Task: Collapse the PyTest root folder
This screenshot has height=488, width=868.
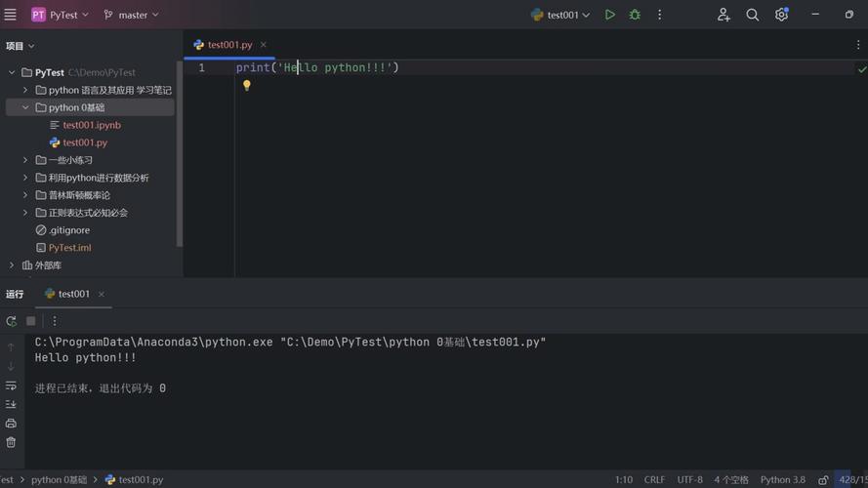Action: [12, 72]
